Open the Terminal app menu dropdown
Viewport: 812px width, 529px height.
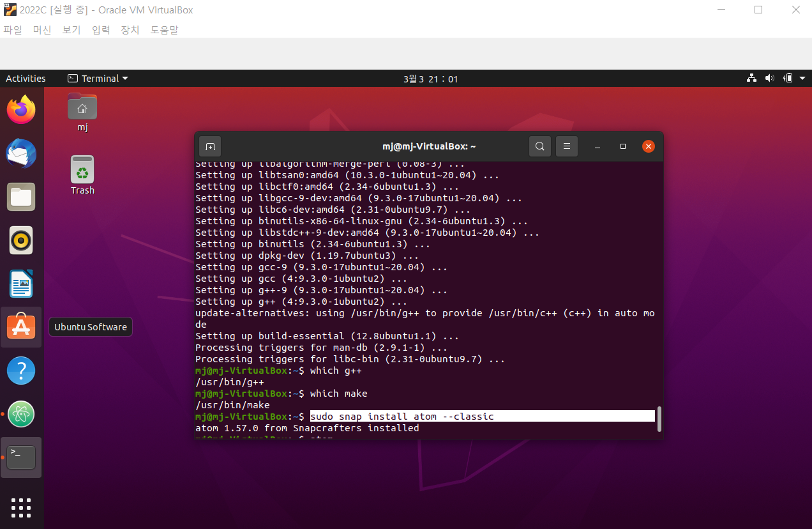click(98, 79)
